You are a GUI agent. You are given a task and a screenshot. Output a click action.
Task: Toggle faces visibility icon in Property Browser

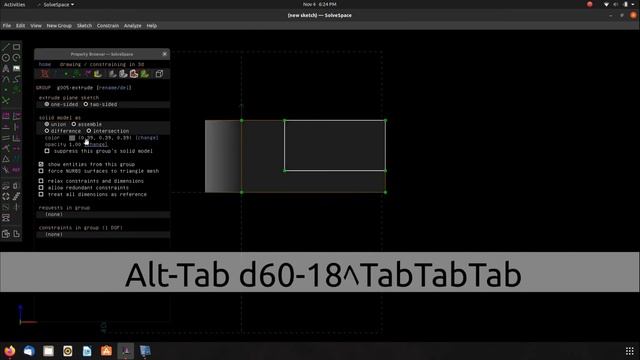(x=98, y=73)
